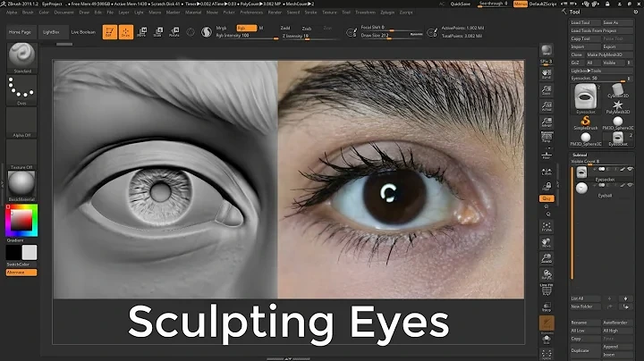Screen dimensions: 644x361
Task: Select the Scroll canvas icon
Action: (547, 74)
